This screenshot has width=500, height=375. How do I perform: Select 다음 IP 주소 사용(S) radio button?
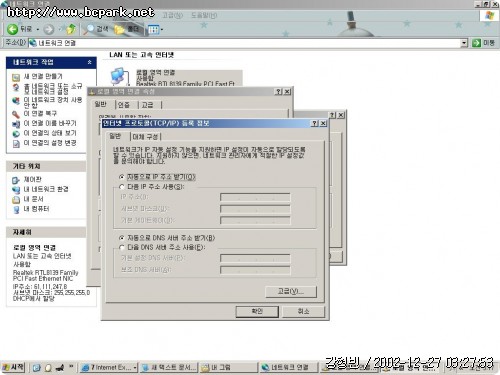click(x=122, y=187)
